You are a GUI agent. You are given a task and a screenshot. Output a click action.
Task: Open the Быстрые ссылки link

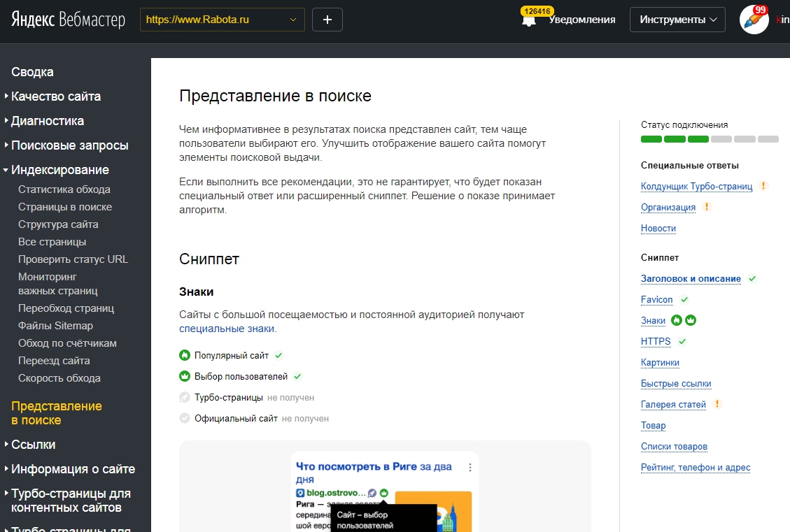point(676,383)
